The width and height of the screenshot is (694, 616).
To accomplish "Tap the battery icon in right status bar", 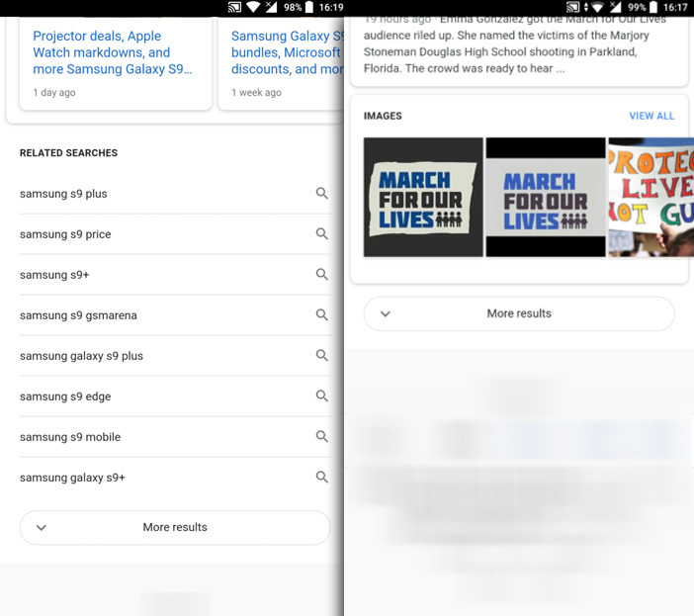I will pyautogui.click(x=653, y=7).
